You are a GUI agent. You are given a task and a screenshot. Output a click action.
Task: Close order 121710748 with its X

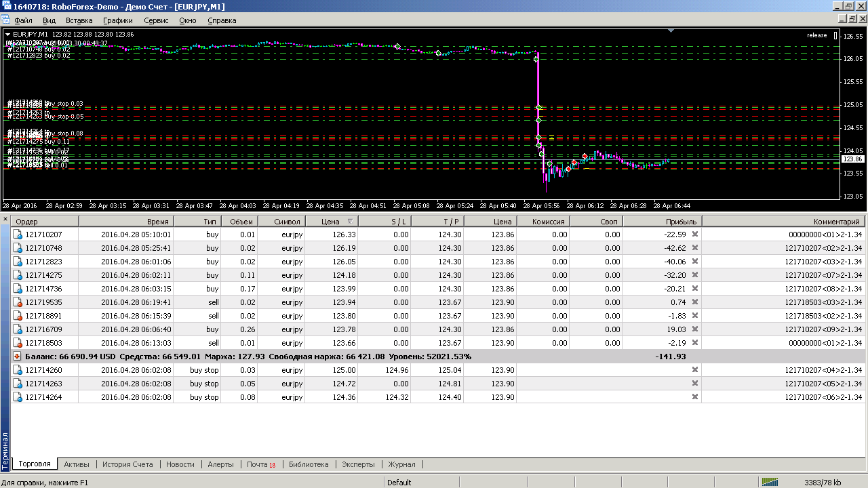click(x=695, y=248)
